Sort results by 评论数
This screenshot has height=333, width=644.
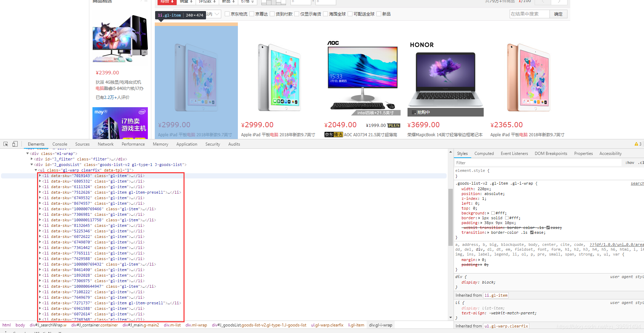(207, 2)
